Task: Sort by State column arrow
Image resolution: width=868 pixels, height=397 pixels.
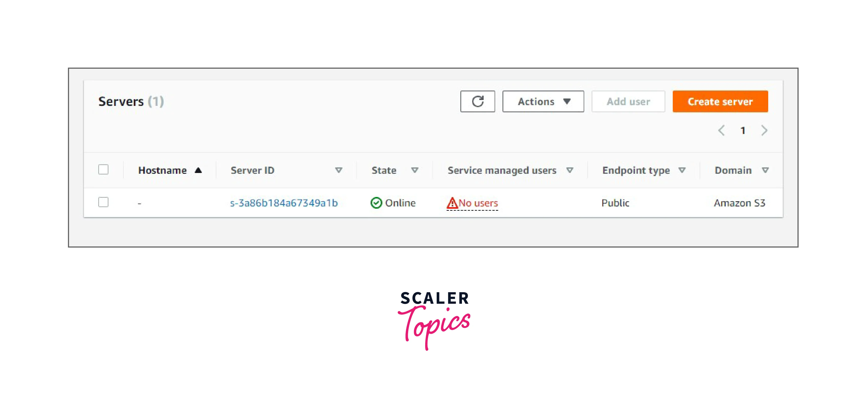Action: (415, 170)
